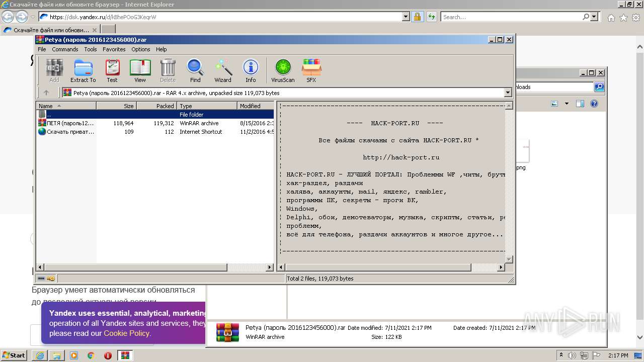Open the IE search provider dropdown
Screen dimensions: 644x362
(x=595, y=17)
